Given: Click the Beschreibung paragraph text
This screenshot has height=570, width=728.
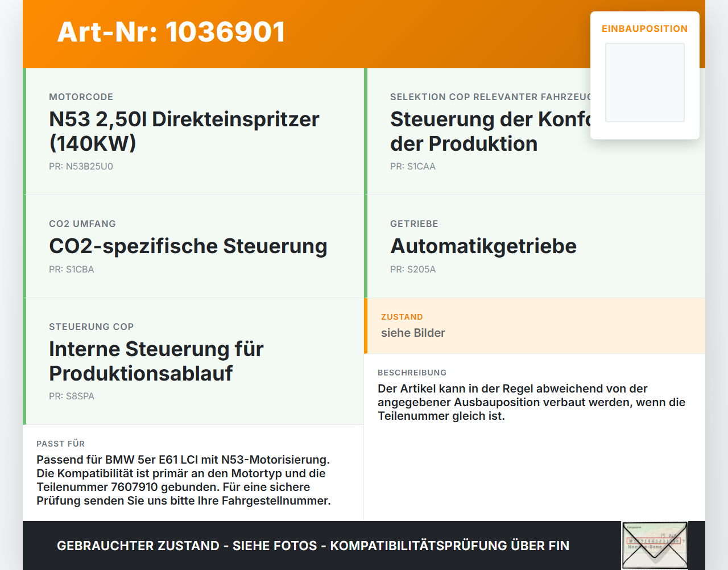Looking at the screenshot, I should click(x=531, y=402).
